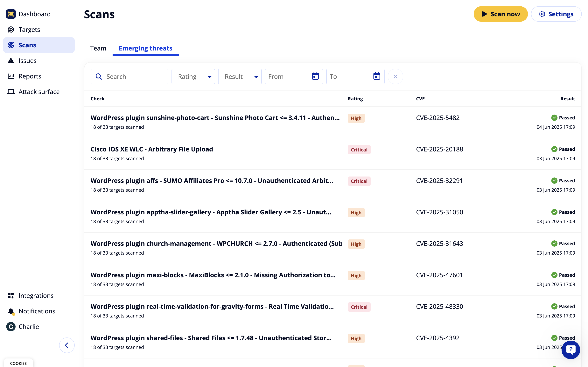
Task: Open Attack surface view
Action: [x=39, y=92]
